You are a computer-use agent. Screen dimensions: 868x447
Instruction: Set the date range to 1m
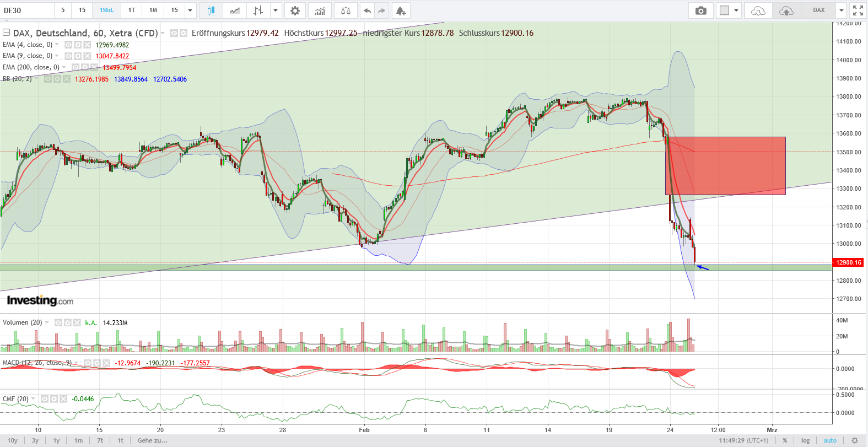(79, 440)
